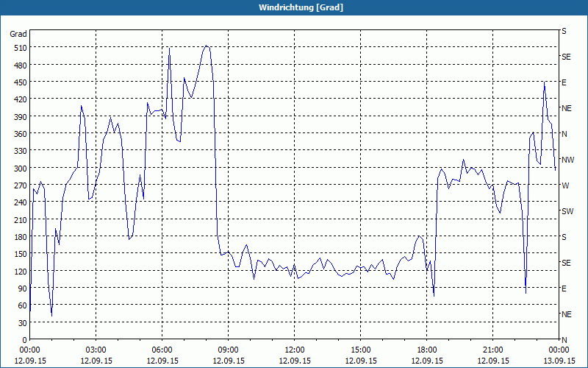Select the 13.09.15 date label

(x=559, y=361)
